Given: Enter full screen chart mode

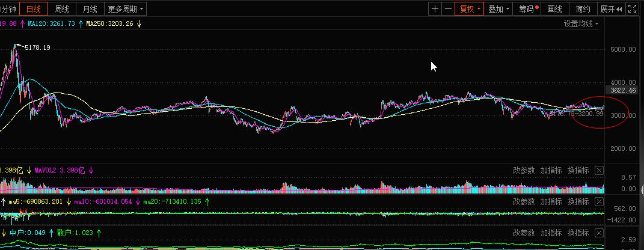Looking at the screenshot, I should [632, 8].
